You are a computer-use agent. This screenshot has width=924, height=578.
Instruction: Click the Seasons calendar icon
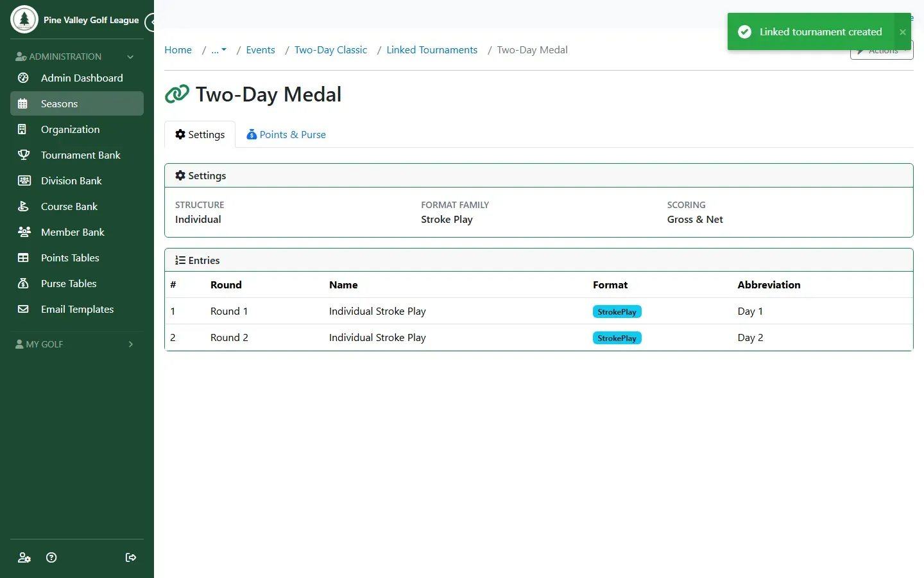click(x=23, y=103)
